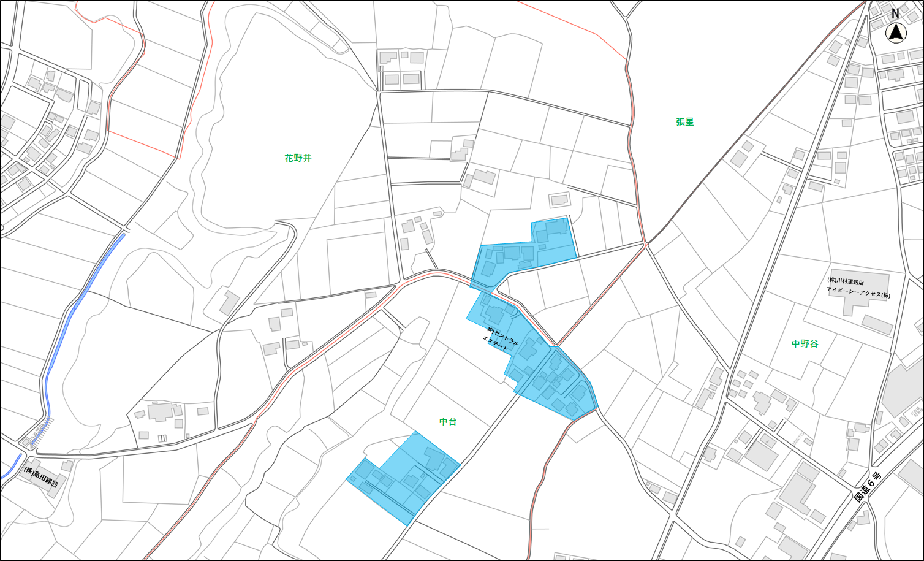
Task: Select the 張星 district label
Action: click(x=684, y=121)
